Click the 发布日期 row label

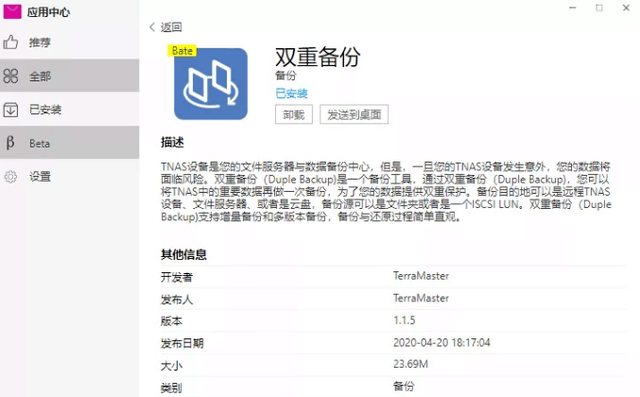coord(182,343)
